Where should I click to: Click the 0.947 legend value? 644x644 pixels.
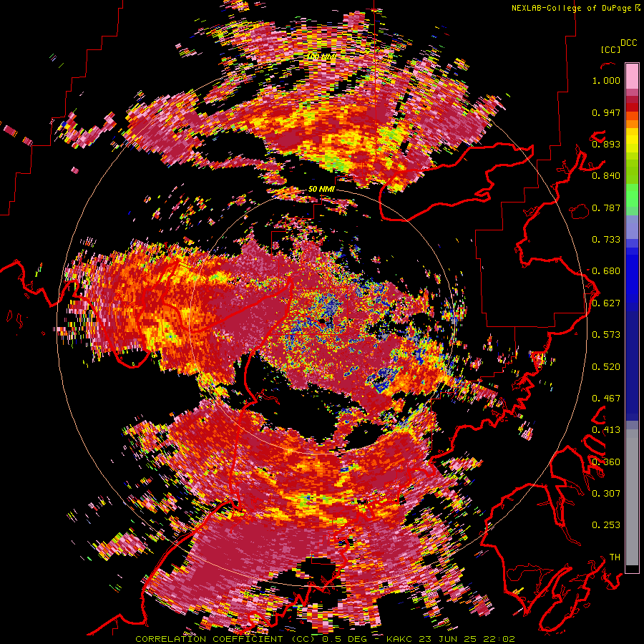point(606,112)
